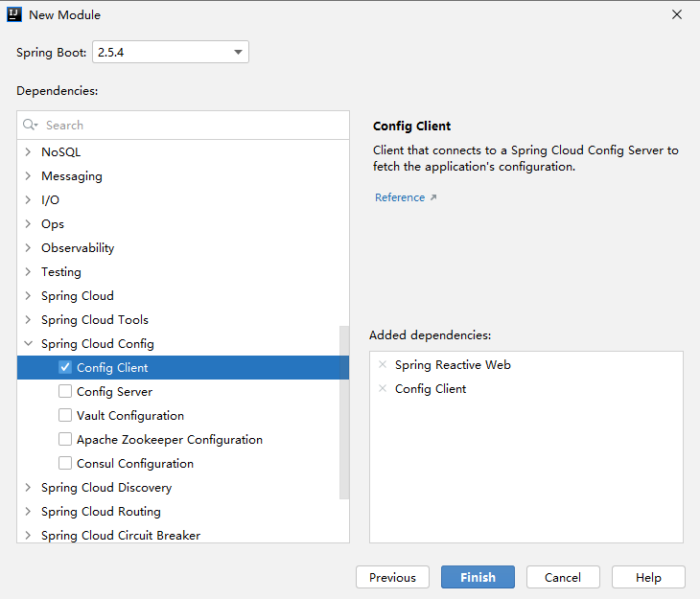Open the Spring Boot version dropdown
Screen dimensions: 700x599
(x=171, y=52)
